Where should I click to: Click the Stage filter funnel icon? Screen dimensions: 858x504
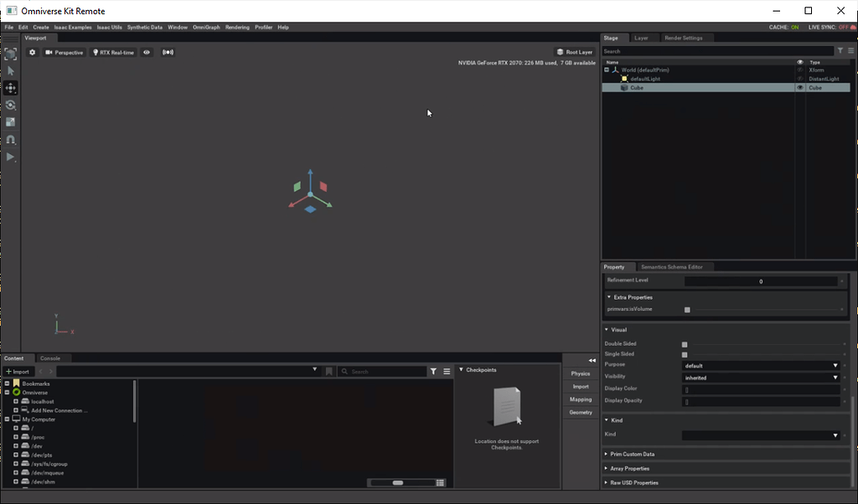click(840, 51)
